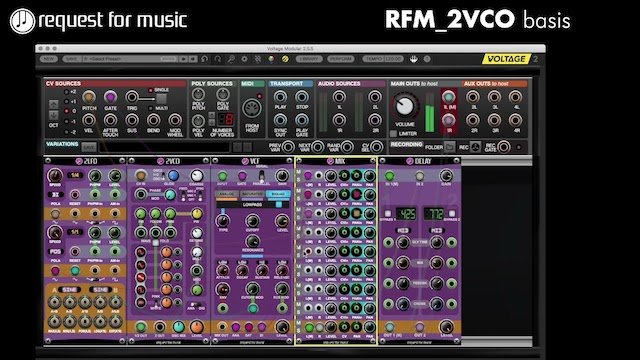Decrease octave with down arrow

[x=53, y=115]
